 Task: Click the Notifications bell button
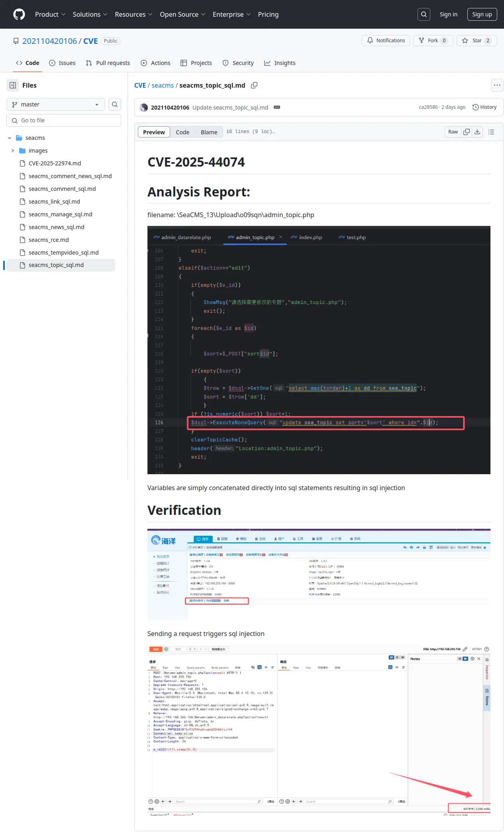coord(386,41)
